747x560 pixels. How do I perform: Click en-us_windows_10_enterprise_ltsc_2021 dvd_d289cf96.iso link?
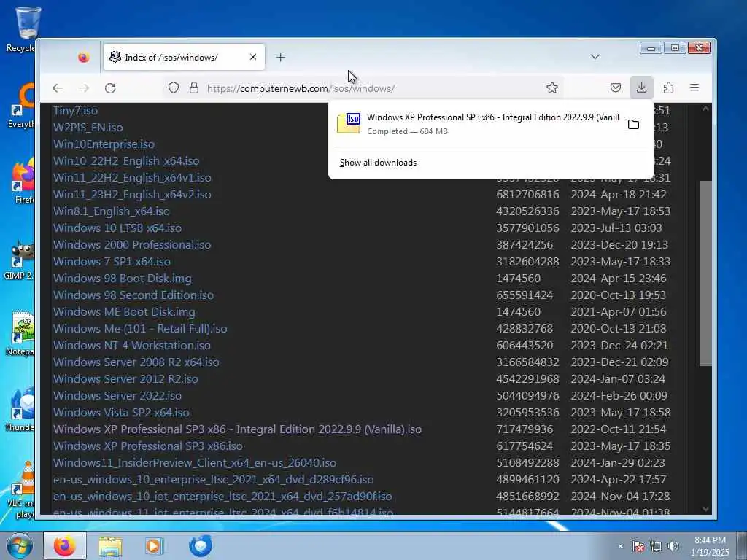[x=214, y=480]
